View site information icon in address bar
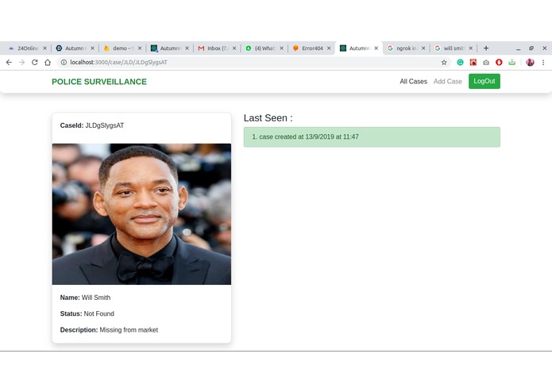 click(64, 62)
